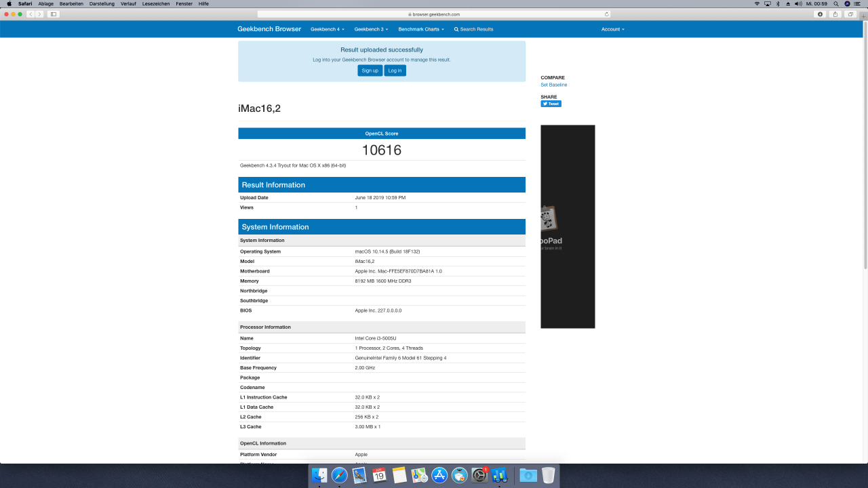Click the sidebar advertisement banner
This screenshot has height=488, width=868.
[568, 226]
